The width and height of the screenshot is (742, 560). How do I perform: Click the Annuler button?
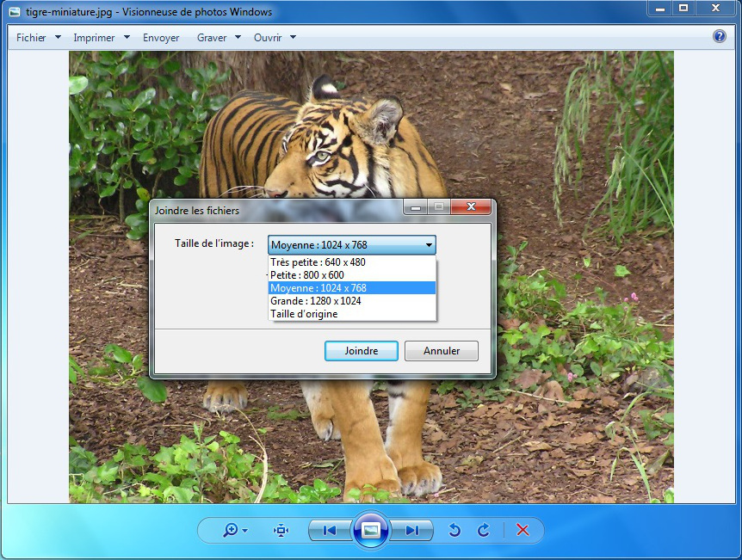point(442,351)
